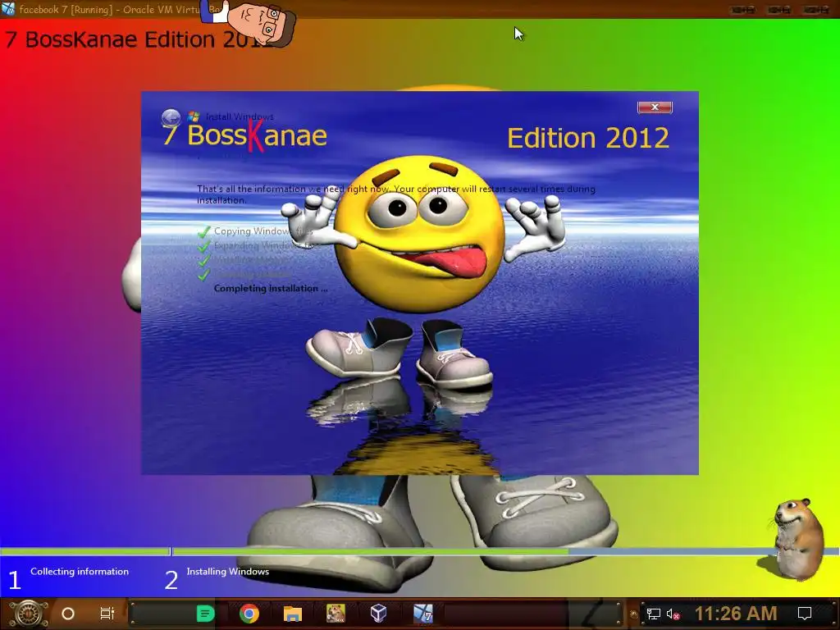840x630 pixels.
Task: Click the 11:26 AM taskbar clock
Action: 736,614
